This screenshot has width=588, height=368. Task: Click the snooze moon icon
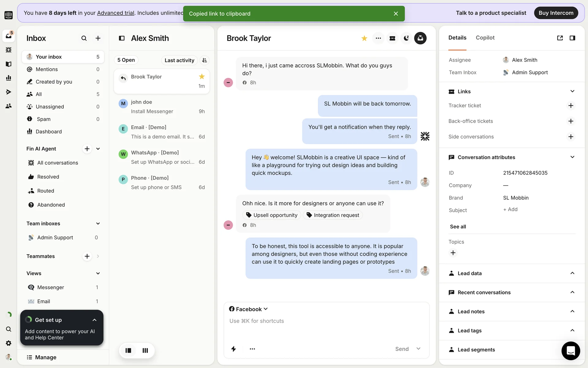tap(406, 38)
